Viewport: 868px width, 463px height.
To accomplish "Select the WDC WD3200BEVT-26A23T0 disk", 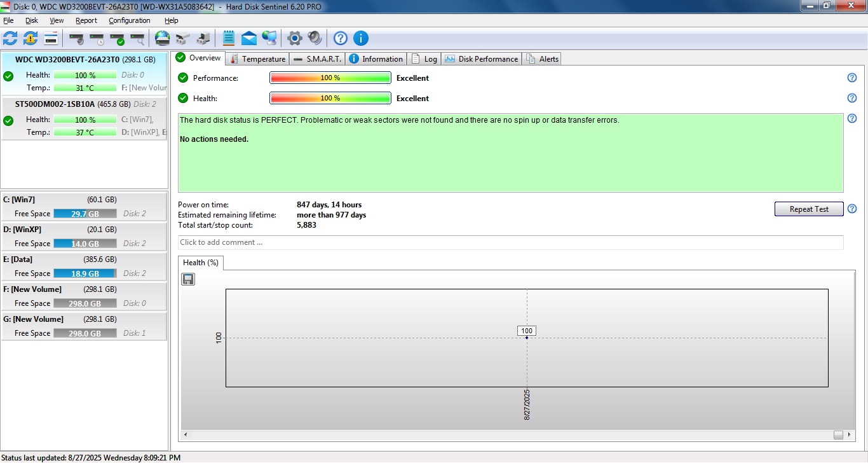I will pos(84,73).
